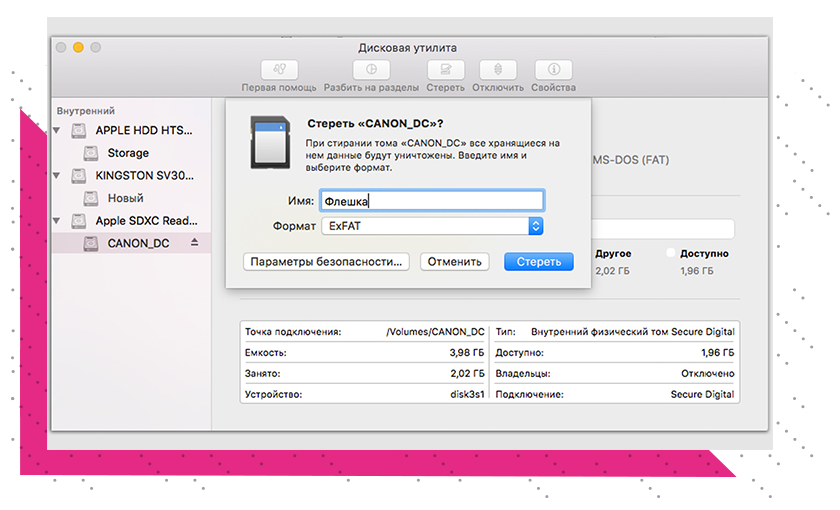Click the Другое legend label
Screen dimensions: 840x510
pyautogui.click(x=613, y=253)
